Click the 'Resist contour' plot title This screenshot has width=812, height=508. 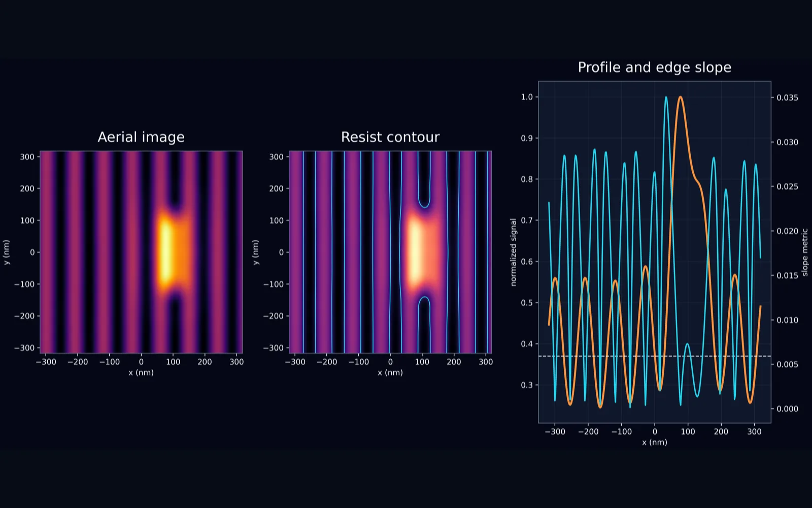(390, 137)
